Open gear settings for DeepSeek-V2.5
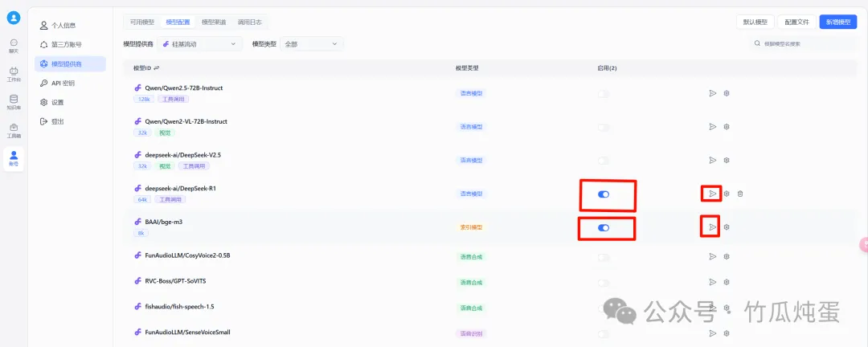 (727, 160)
